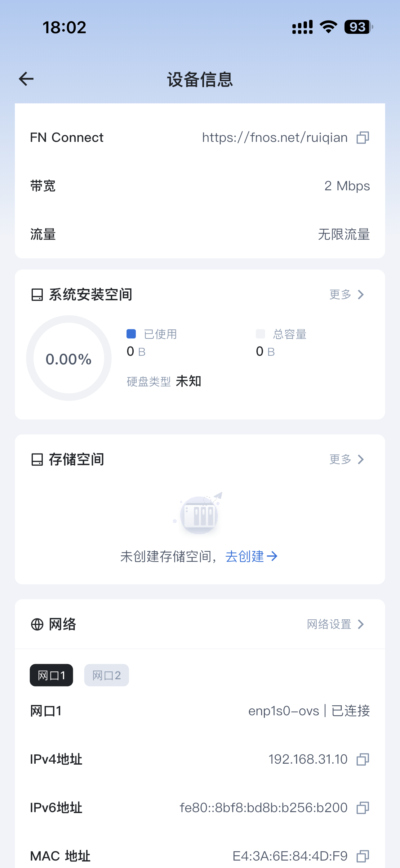
Task: Tap the battery indicator in status bar
Action: click(358, 27)
